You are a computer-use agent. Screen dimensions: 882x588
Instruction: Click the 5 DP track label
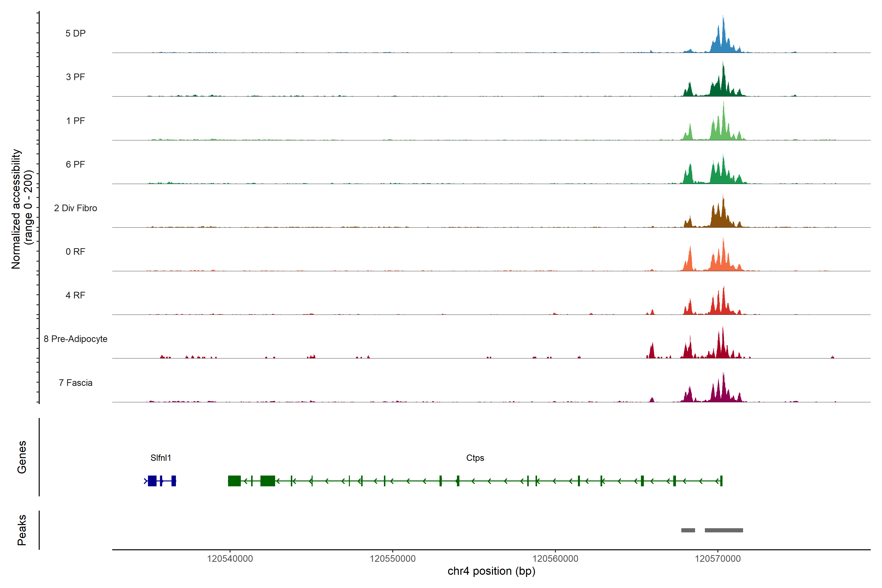(75, 33)
